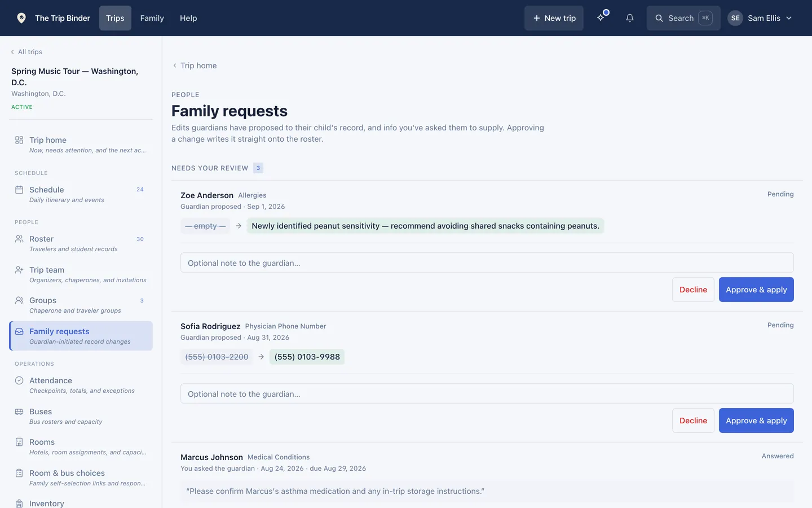Click the Trip home breadcrumb back chevron
812x508 pixels.
pos(175,65)
